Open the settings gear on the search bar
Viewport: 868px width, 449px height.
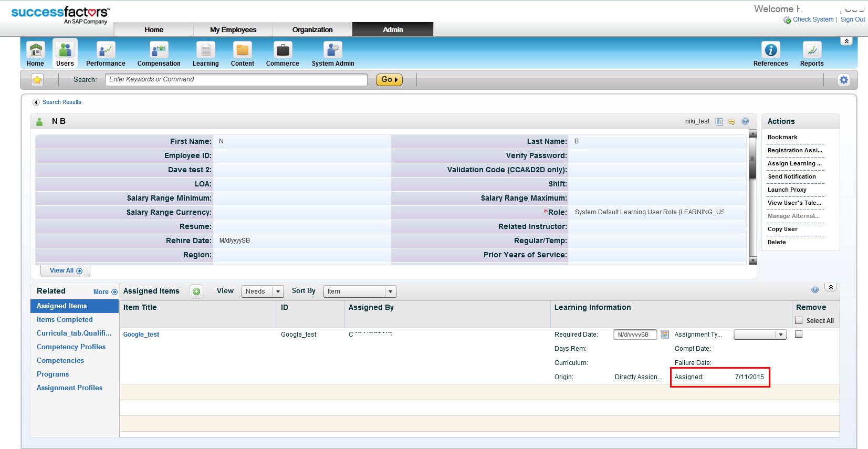843,80
